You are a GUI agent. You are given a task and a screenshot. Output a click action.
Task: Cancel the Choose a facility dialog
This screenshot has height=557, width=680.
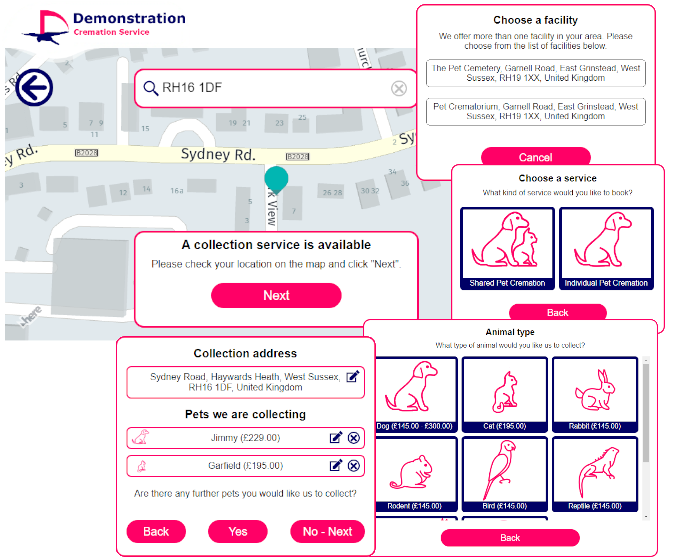click(536, 156)
